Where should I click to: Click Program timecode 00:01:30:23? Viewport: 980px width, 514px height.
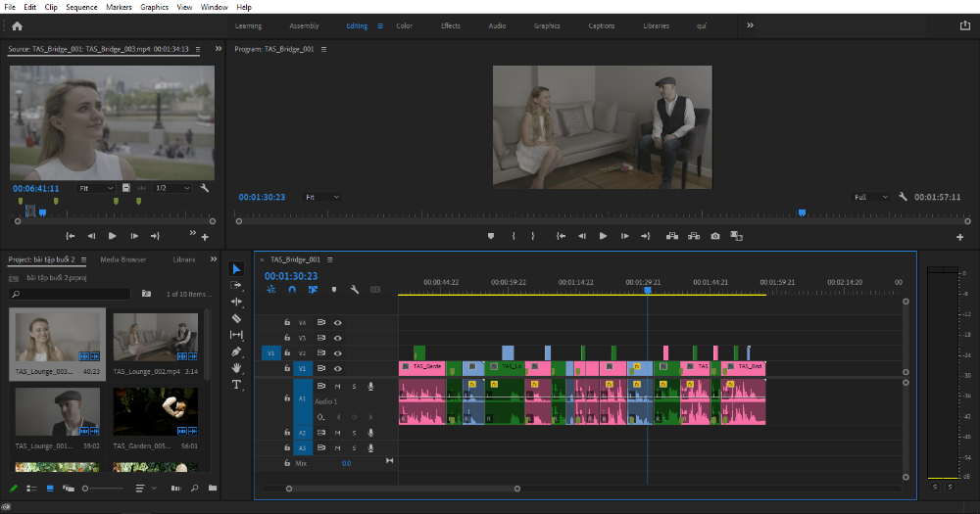click(262, 197)
